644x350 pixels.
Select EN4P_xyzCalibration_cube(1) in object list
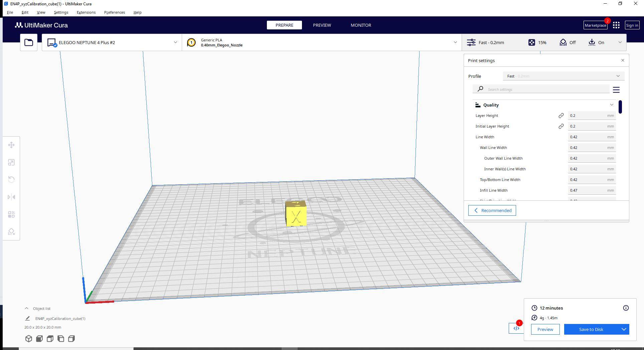[60, 319]
